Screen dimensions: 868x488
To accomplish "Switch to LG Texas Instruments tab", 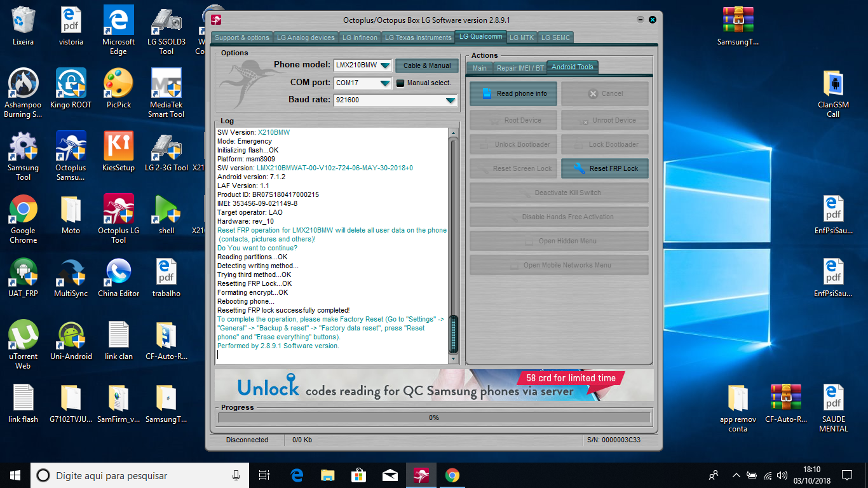I will (x=418, y=37).
